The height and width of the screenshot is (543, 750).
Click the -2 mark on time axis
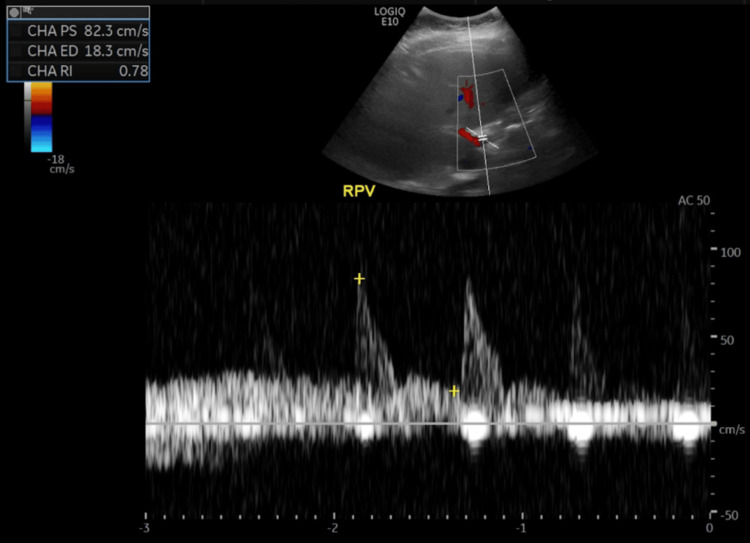coord(333,528)
